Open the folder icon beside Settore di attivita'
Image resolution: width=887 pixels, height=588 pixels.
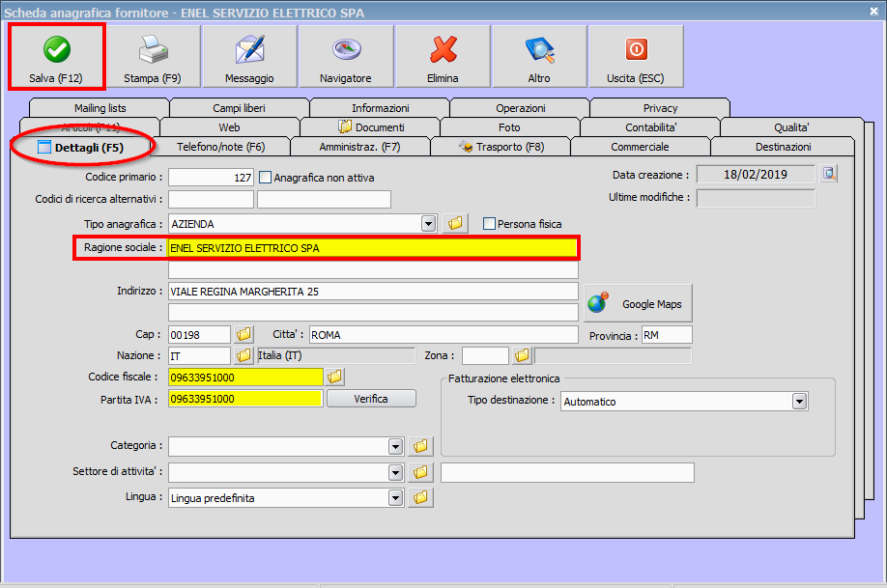point(420,471)
